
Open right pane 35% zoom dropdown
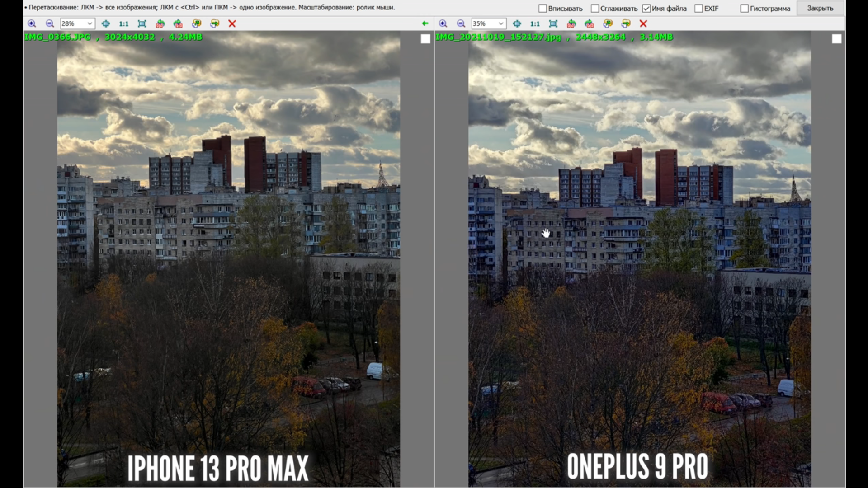pos(501,23)
